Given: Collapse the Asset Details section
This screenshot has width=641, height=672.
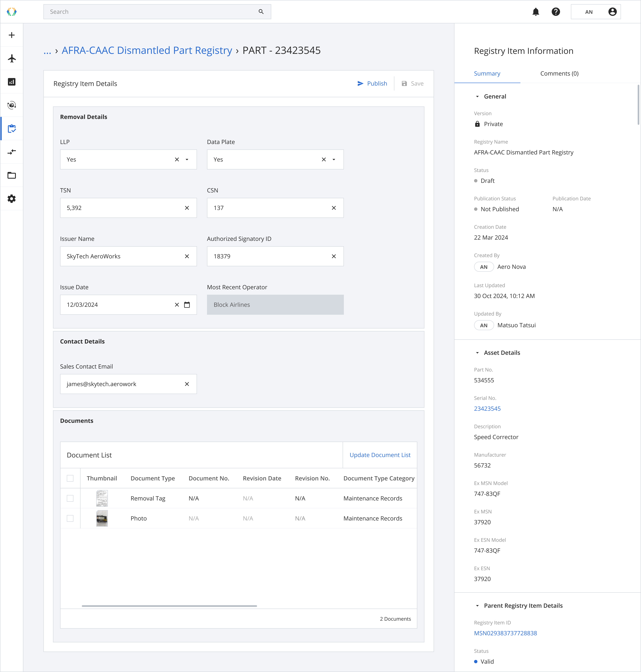Looking at the screenshot, I should [477, 353].
